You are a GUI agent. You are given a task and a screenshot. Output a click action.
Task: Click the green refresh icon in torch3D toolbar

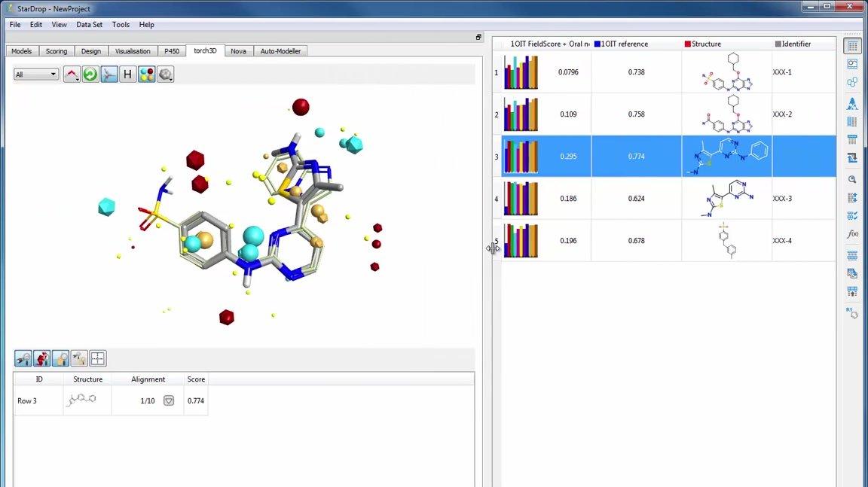tap(90, 75)
